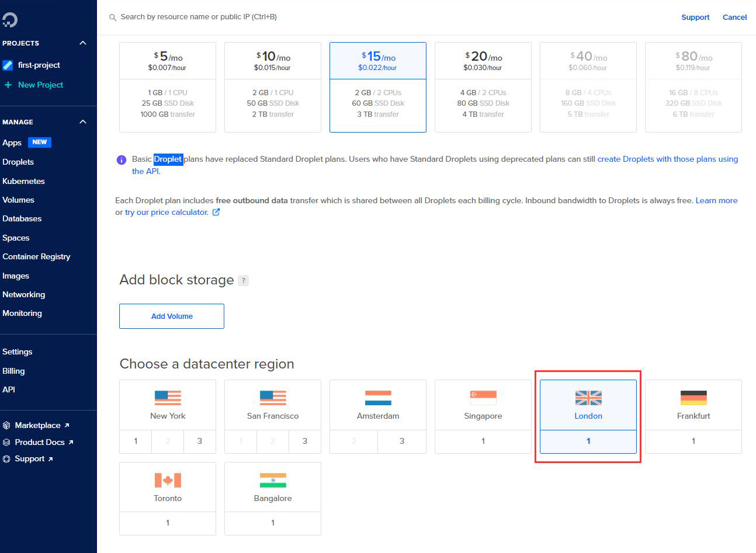Open Settings in sidebar
Viewport: 756px width, 553px height.
pyautogui.click(x=18, y=352)
